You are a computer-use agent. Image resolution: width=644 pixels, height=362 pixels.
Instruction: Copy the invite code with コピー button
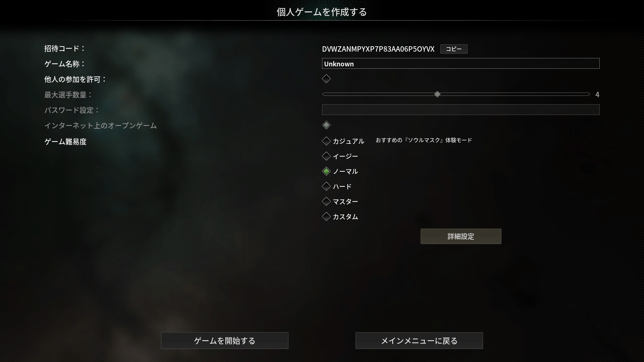454,49
